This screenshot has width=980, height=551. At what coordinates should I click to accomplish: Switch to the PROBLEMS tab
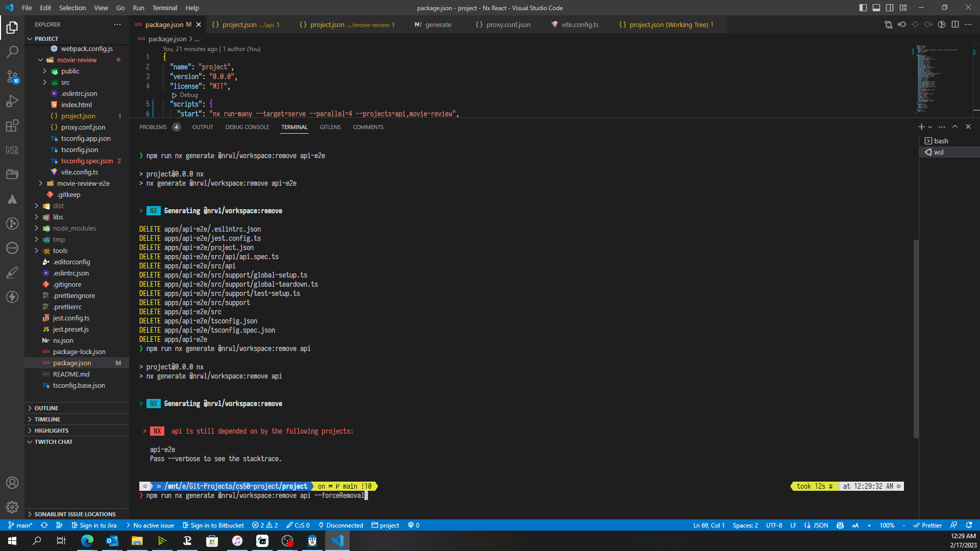click(153, 127)
